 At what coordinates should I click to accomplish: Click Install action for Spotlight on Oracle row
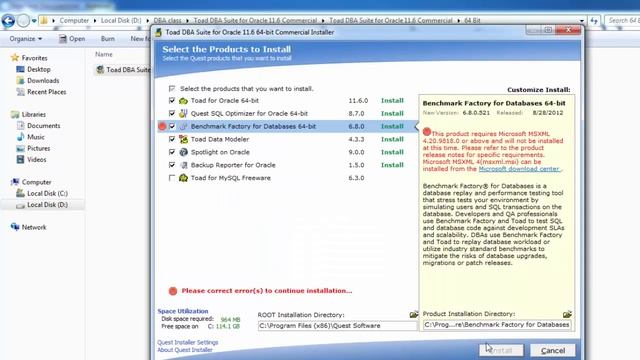point(392,152)
